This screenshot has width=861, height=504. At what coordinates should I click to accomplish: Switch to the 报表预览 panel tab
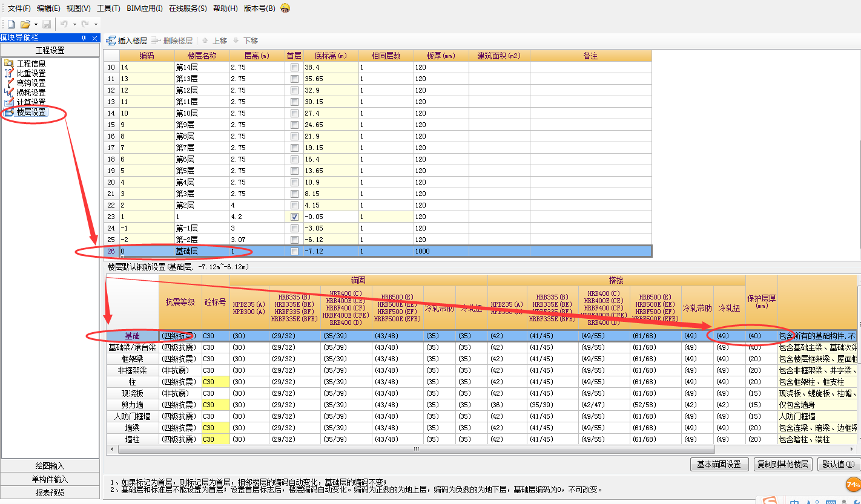point(50,493)
